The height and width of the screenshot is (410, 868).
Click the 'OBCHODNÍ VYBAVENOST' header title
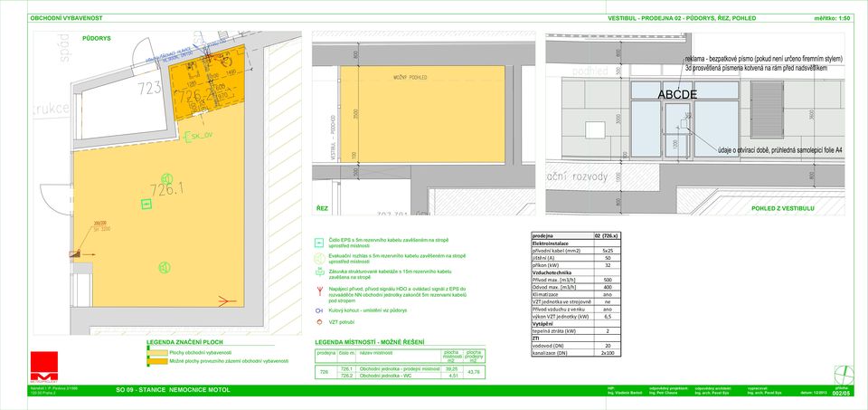[66, 18]
